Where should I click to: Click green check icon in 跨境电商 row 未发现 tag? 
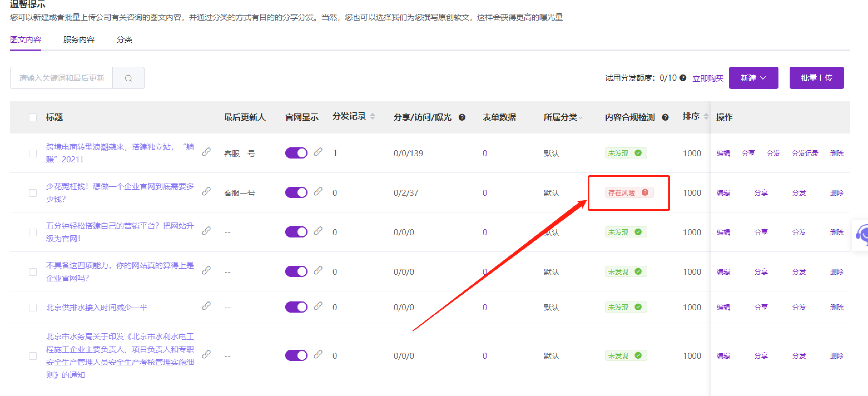click(638, 153)
